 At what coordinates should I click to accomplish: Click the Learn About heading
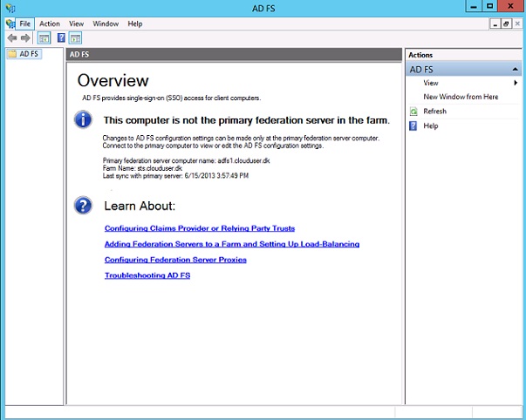coord(140,206)
